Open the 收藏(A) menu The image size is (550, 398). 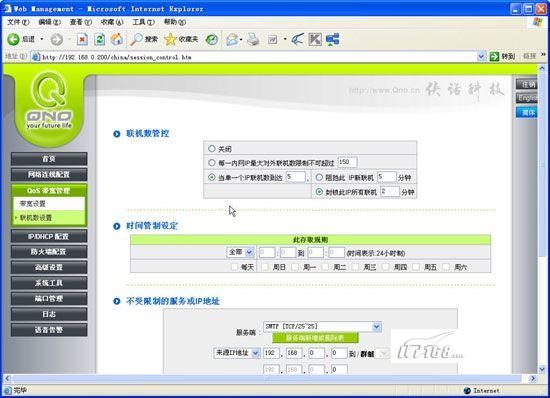(x=112, y=22)
